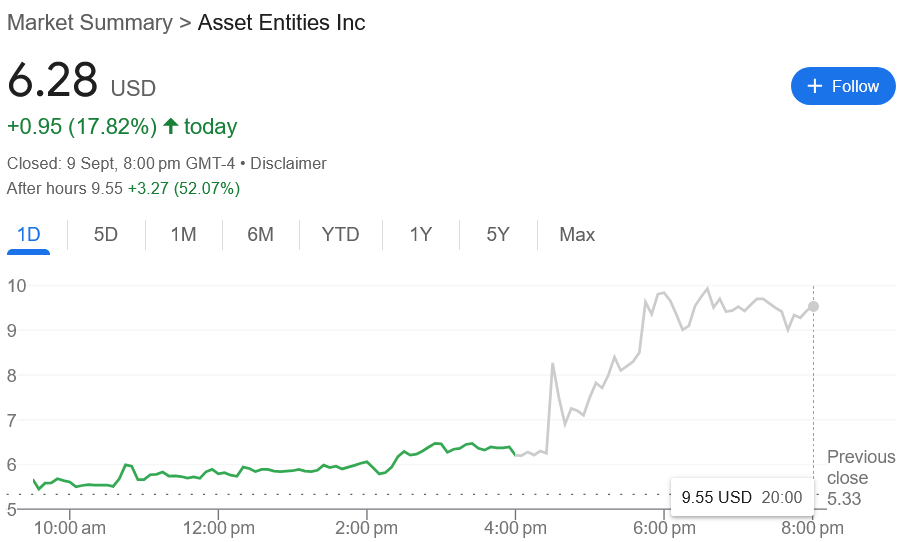Screen dimensions: 905x542
Task: Show the 6M price history tab
Action: [261, 235]
